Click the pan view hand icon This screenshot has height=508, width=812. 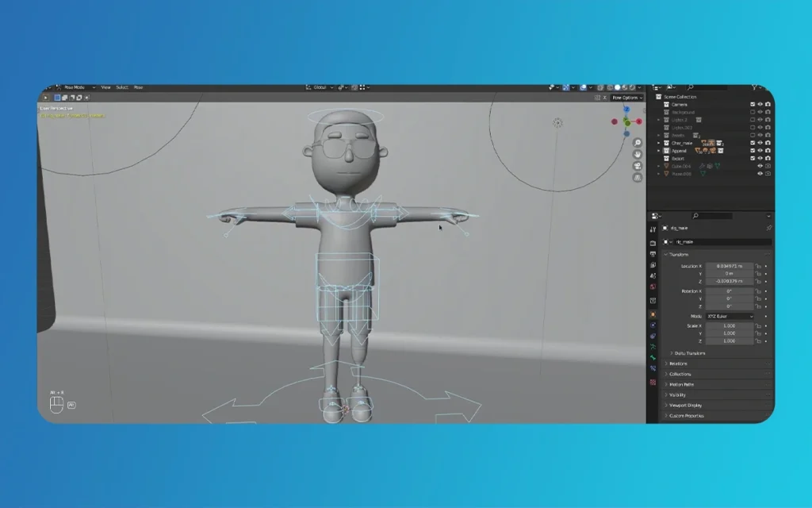(x=638, y=154)
